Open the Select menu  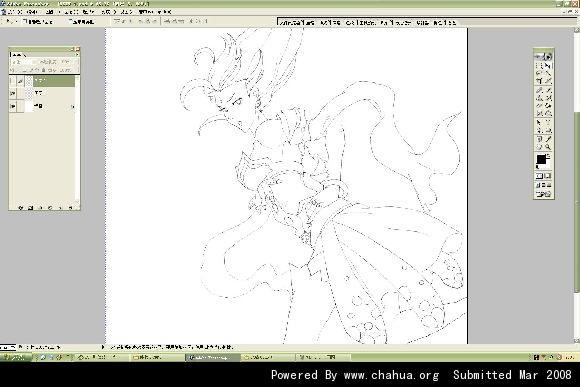[89, 12]
